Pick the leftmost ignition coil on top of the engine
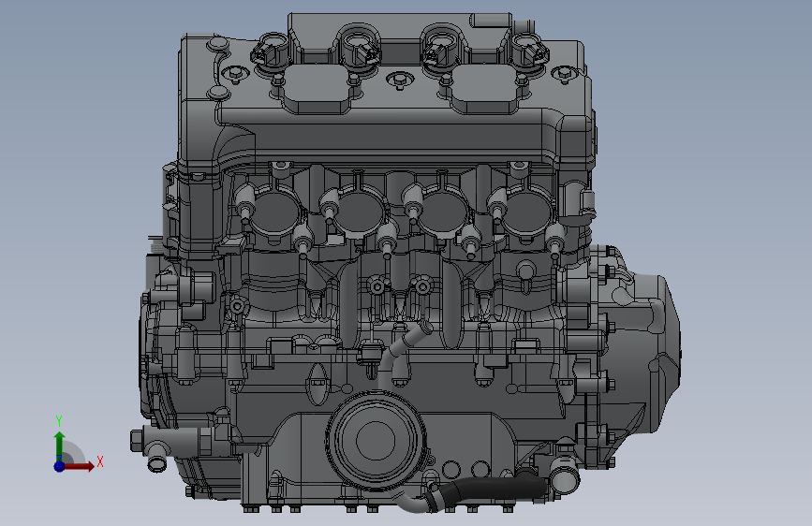This screenshot has height=526, width=812. point(270,51)
